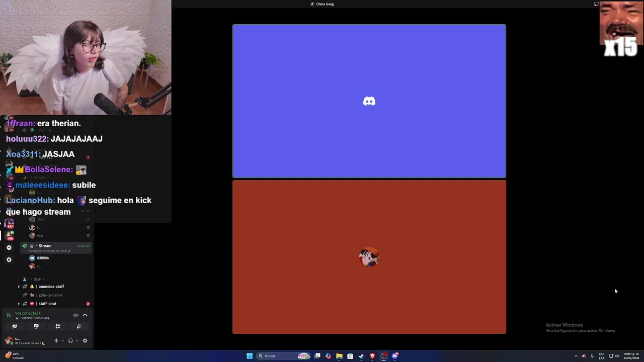Share your screen from the voice panel
The height and width of the screenshot is (362, 644).
click(36, 326)
